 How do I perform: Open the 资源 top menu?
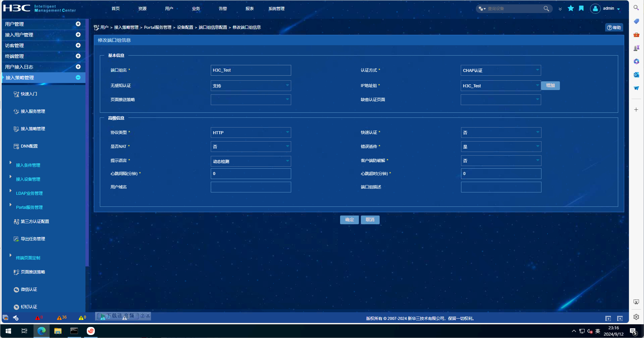point(142,9)
